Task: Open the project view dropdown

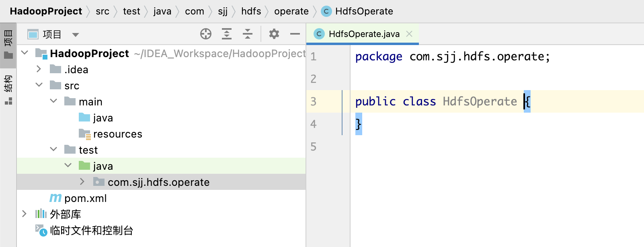Action: pyautogui.click(x=75, y=35)
